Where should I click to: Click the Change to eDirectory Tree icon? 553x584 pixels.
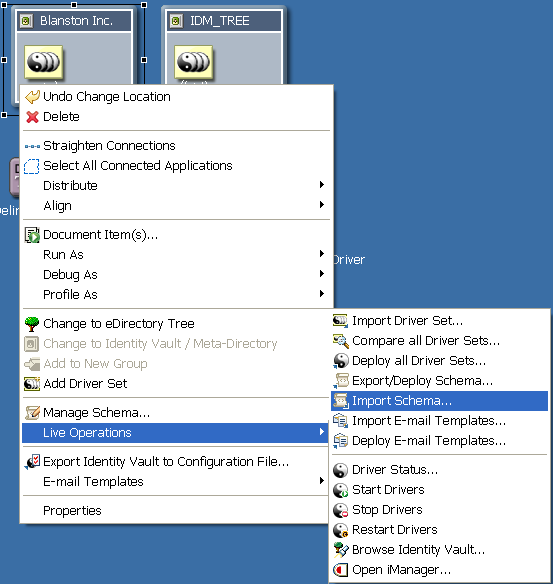32,324
